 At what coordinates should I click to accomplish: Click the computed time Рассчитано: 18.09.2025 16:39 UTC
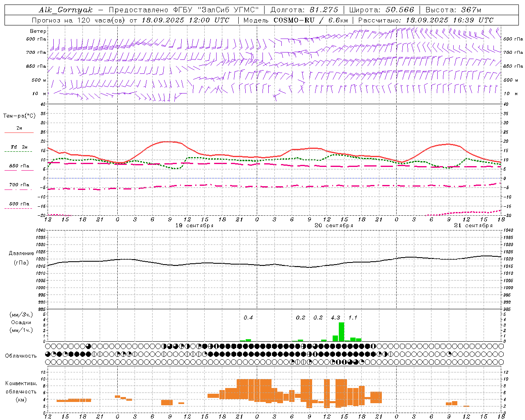tap(426, 20)
